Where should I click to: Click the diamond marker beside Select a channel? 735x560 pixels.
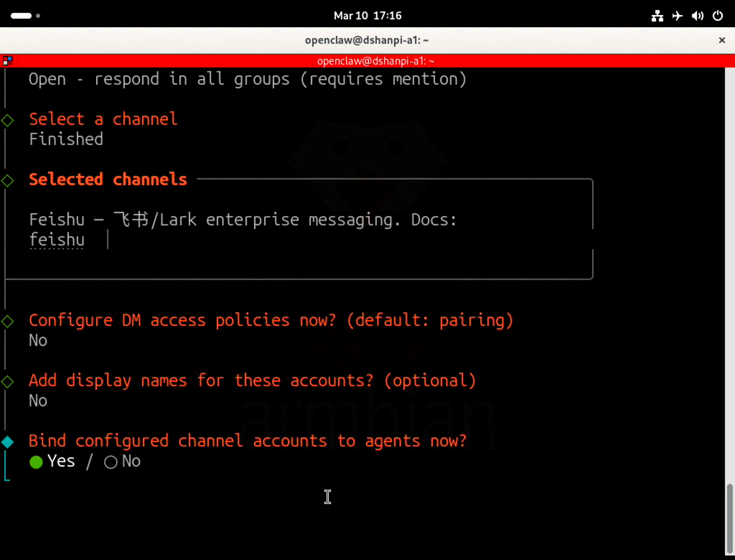pos(7,120)
